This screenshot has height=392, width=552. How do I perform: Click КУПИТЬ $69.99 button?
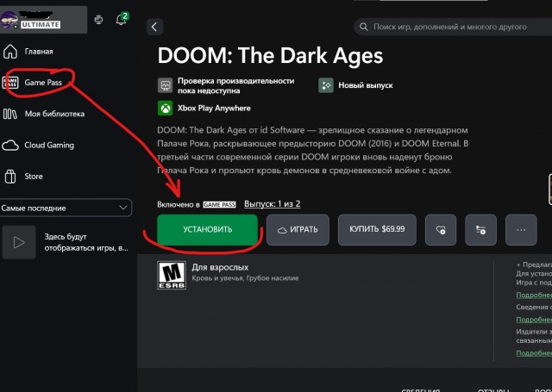(377, 229)
